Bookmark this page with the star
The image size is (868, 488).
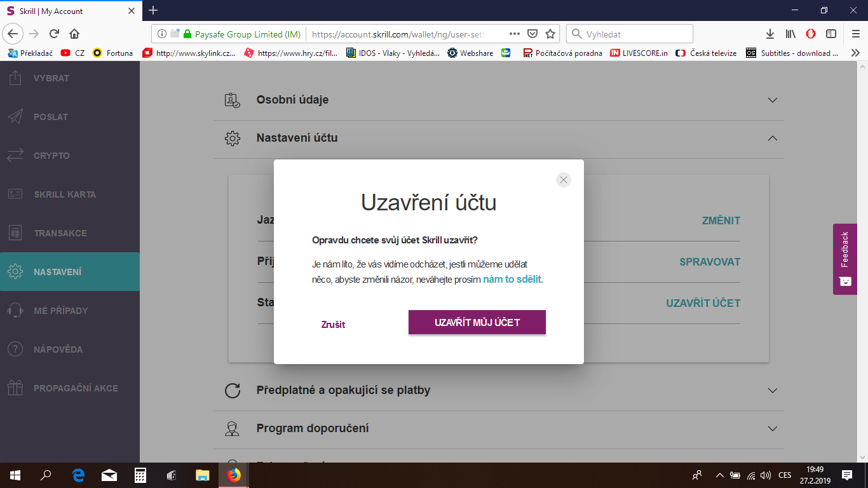(550, 34)
